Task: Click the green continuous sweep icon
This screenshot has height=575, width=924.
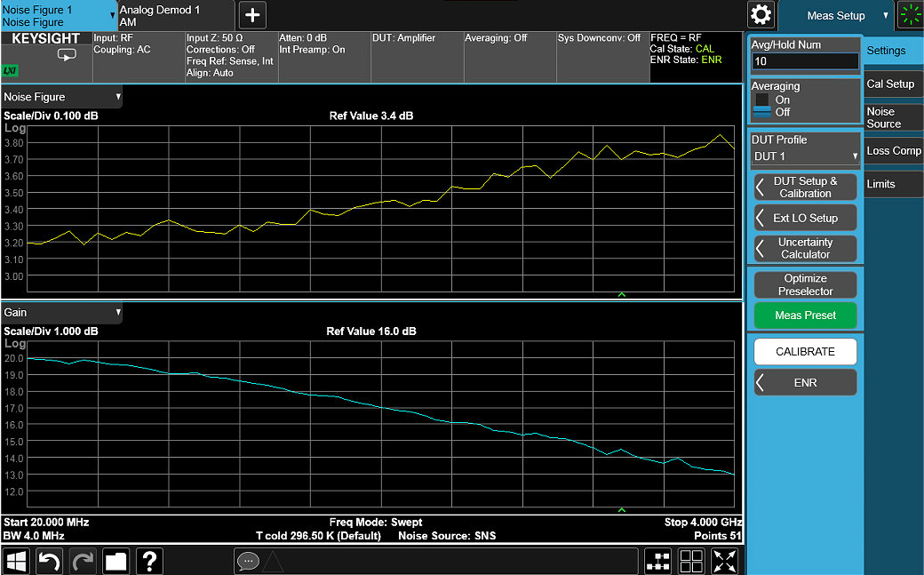Action: click(910, 15)
